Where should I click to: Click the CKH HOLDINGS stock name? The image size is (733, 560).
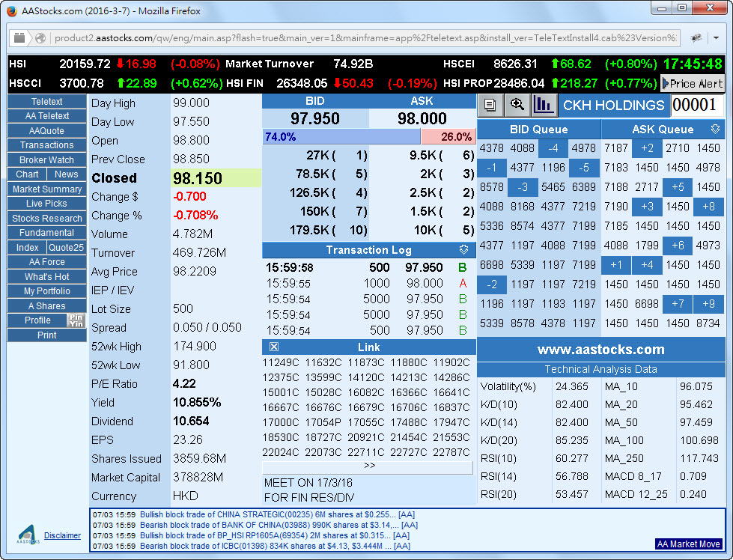tap(613, 105)
